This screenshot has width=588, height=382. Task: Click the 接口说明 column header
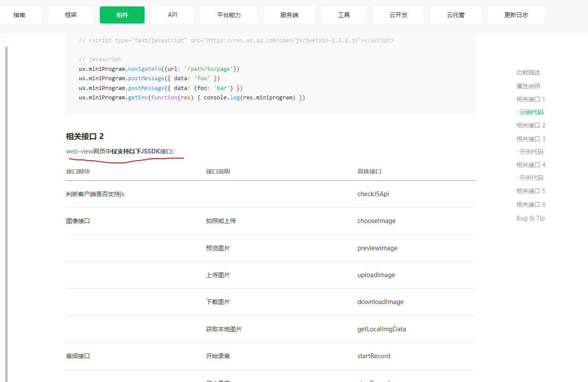[218, 171]
